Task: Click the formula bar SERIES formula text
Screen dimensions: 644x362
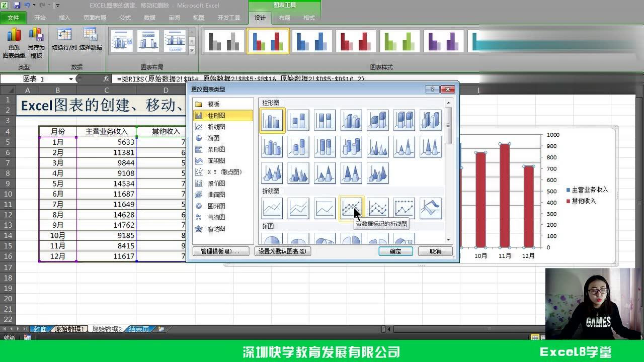Action: click(240, 79)
